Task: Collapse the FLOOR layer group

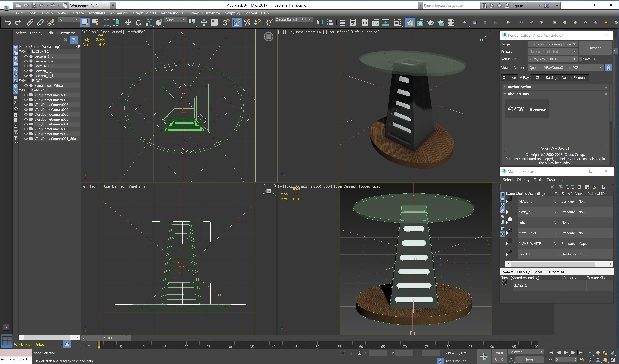Action: point(20,80)
